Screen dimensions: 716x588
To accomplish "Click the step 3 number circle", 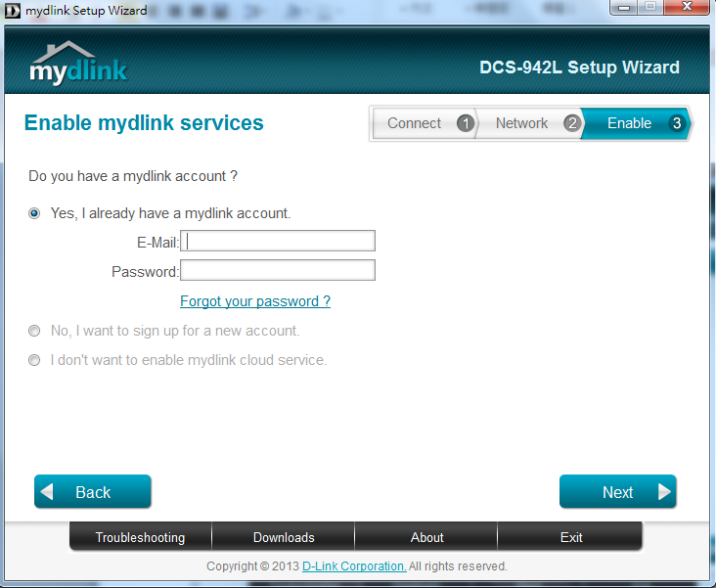I will tap(676, 123).
